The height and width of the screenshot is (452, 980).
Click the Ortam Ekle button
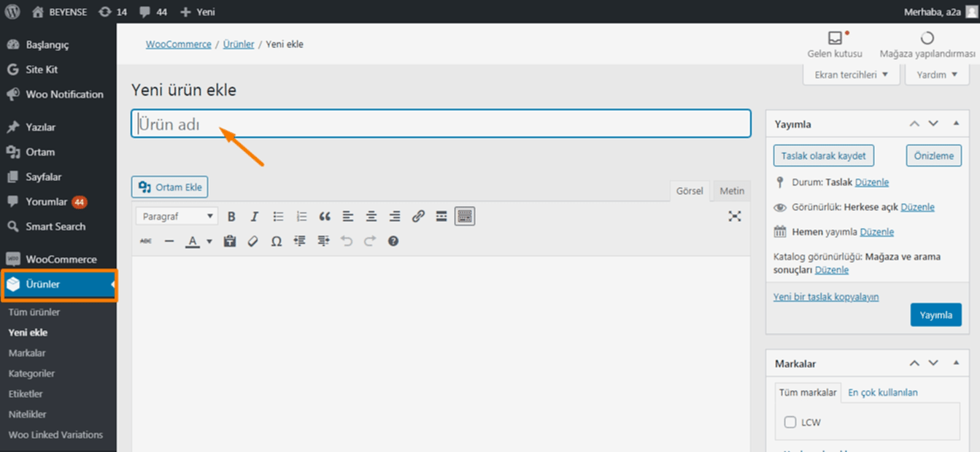coord(169,187)
